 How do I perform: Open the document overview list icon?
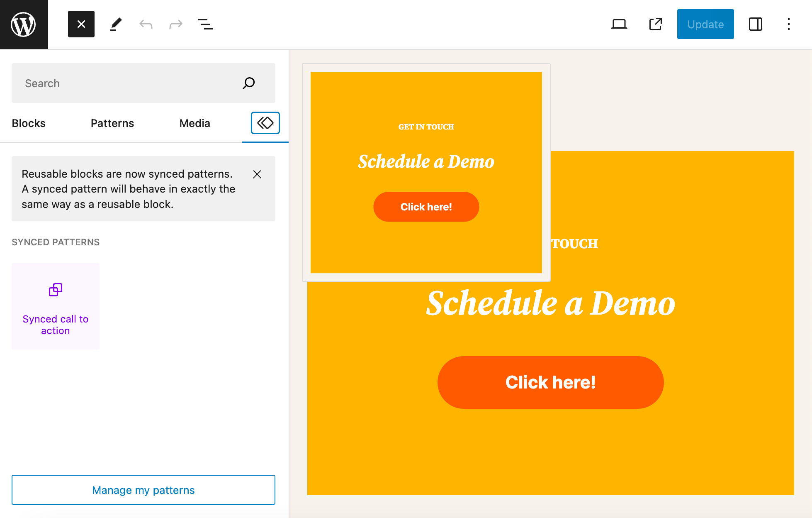pyautogui.click(x=205, y=24)
